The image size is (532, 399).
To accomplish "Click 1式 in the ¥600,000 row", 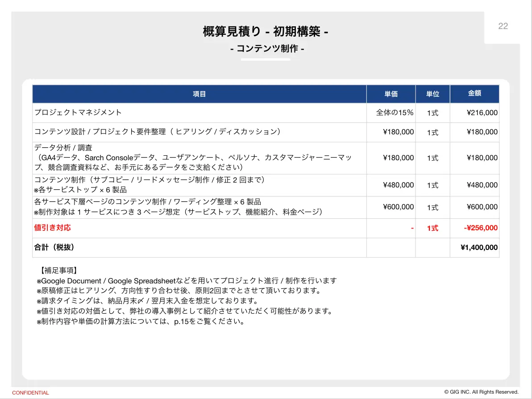I will [x=432, y=208].
